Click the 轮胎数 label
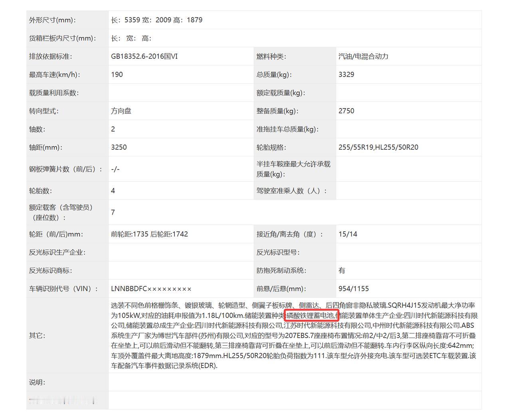The image size is (511, 420). 40,191
